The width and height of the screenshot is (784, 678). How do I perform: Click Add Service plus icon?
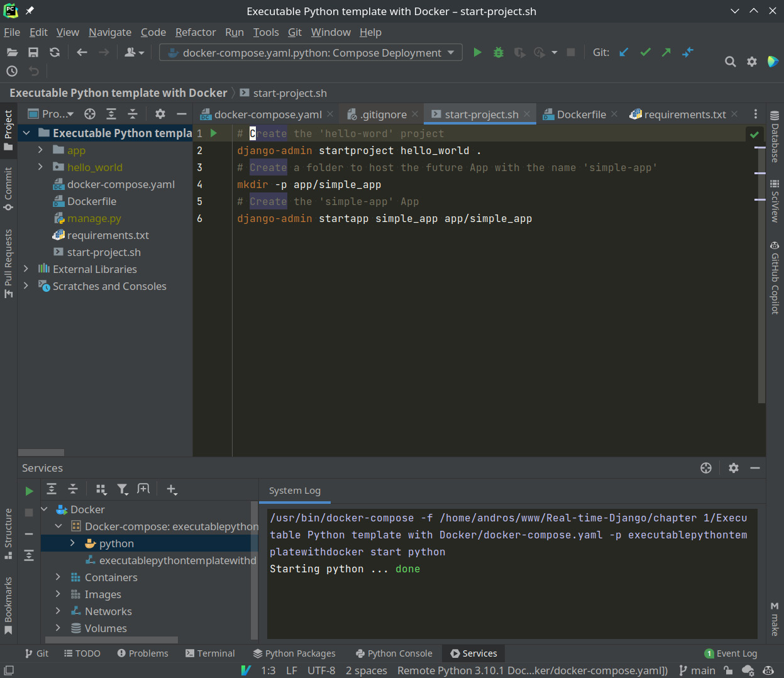pyautogui.click(x=172, y=489)
